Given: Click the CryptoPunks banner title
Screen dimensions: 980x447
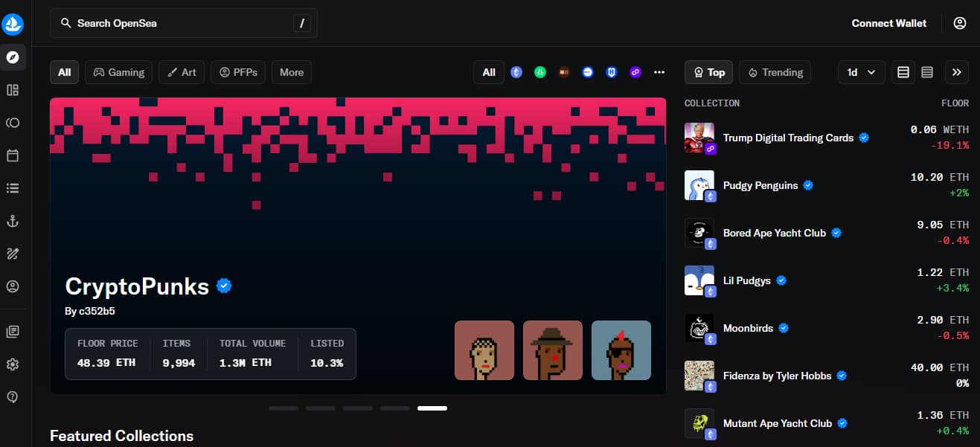Looking at the screenshot, I should pyautogui.click(x=137, y=286).
